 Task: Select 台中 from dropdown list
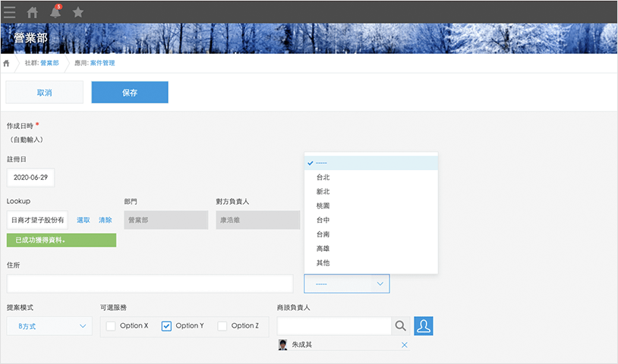(x=371, y=220)
